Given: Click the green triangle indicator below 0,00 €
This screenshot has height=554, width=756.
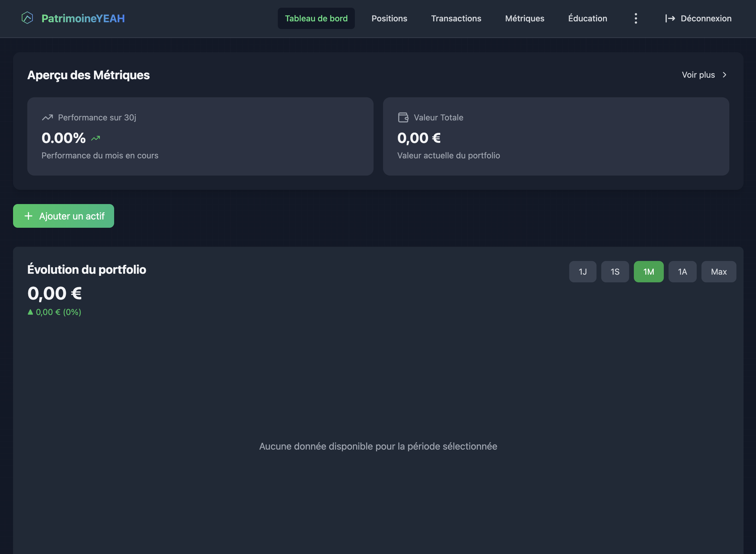Looking at the screenshot, I should tap(31, 312).
